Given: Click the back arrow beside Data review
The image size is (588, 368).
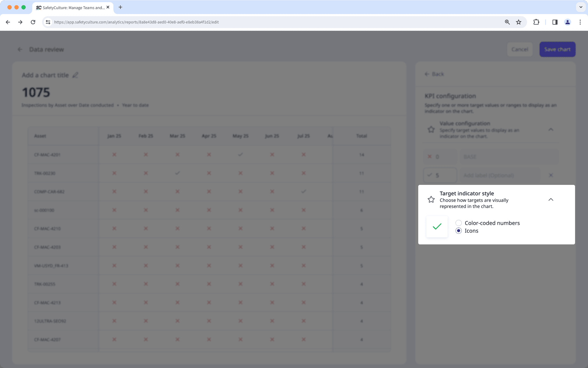Looking at the screenshot, I should 20,49.
